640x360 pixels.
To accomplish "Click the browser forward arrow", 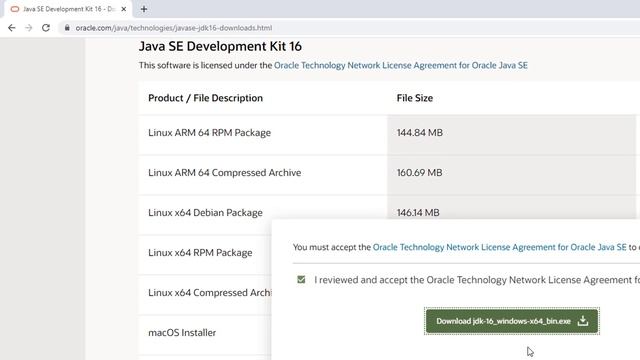I will 29,28.
